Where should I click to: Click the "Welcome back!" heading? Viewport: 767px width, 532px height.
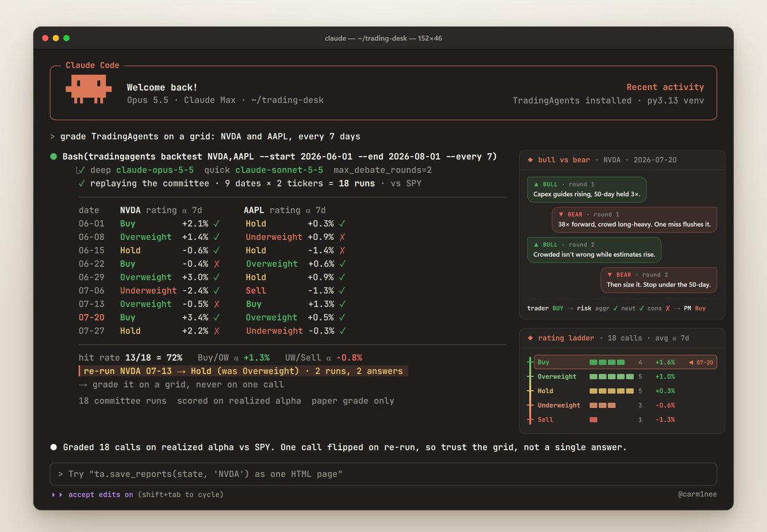click(162, 87)
